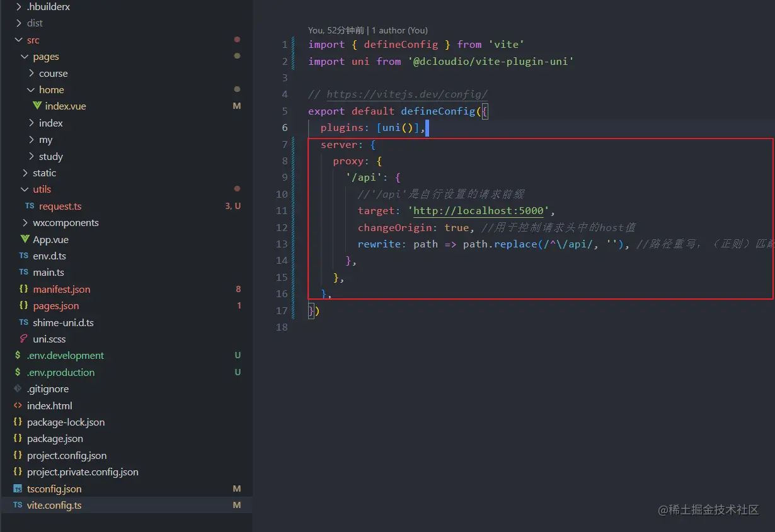Click the braces icon of package.json
Image resolution: width=775 pixels, height=532 pixels.
(18, 439)
